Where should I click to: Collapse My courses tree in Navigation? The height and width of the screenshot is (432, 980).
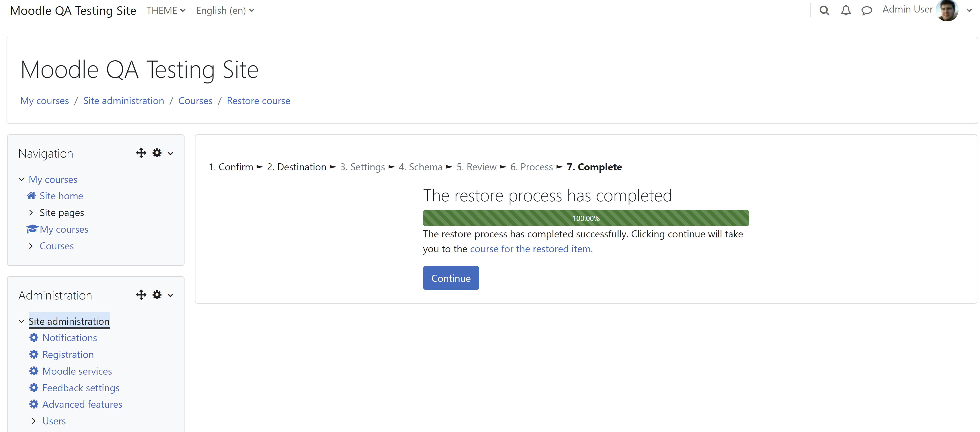(22, 179)
